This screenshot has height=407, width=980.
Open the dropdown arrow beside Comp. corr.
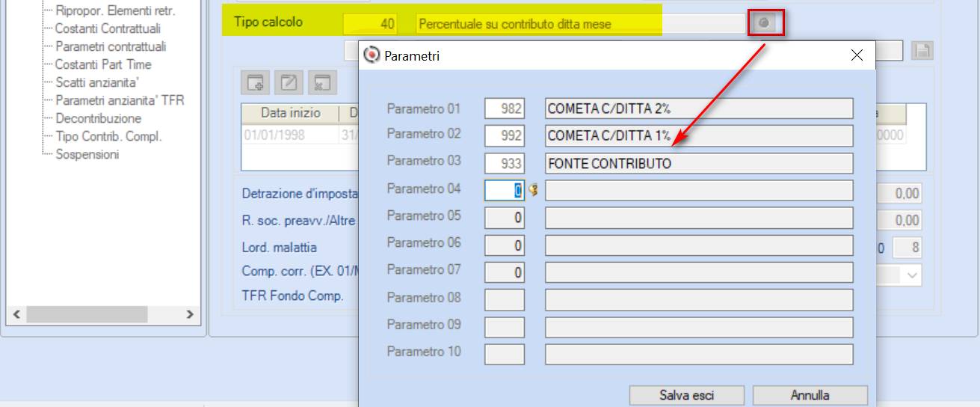pyautogui.click(x=913, y=275)
